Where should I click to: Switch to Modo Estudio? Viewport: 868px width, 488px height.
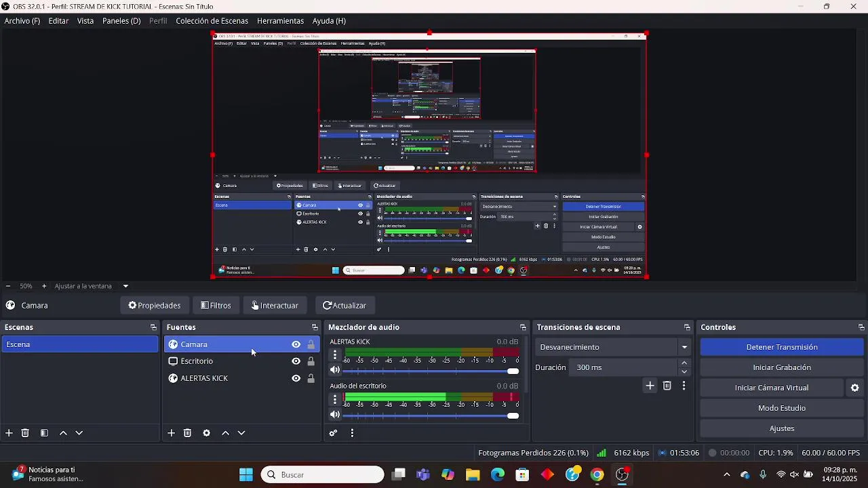[782, 408]
